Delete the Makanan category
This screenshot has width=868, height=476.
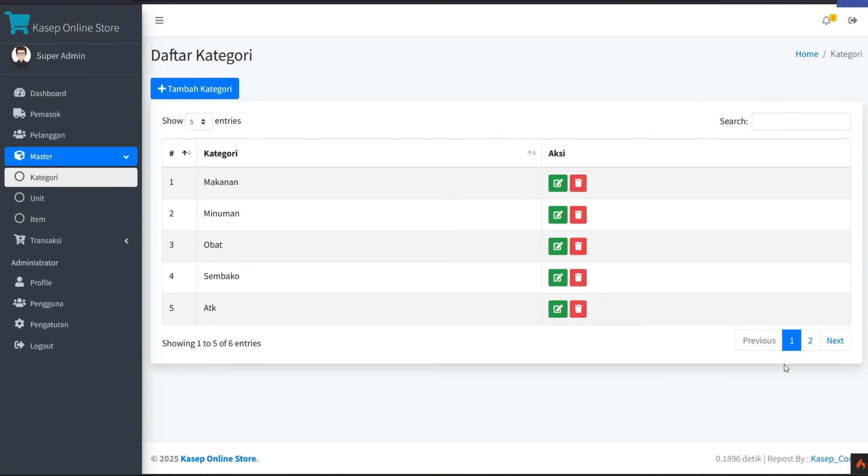pos(578,183)
